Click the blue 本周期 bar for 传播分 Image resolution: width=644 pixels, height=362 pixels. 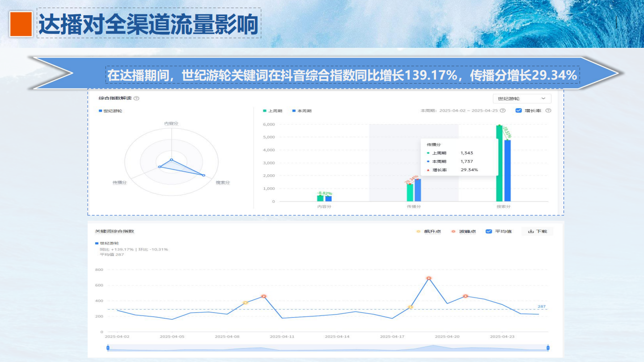[418, 190]
